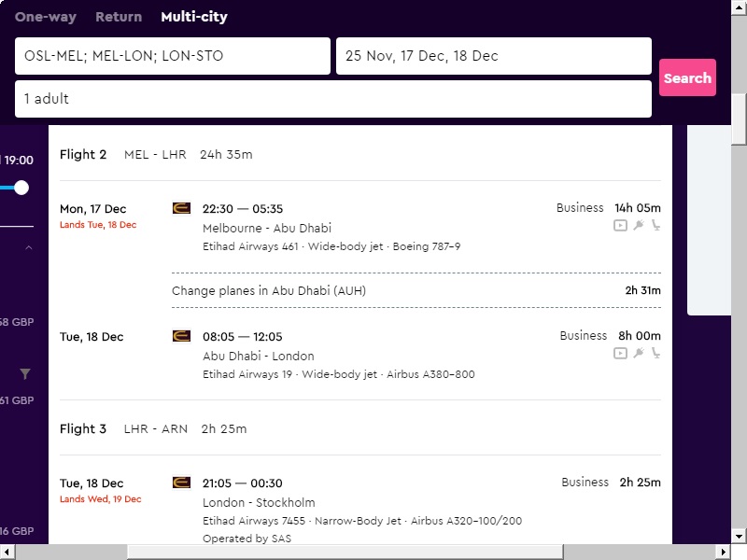
Task: Click the 21:05 — 00:30 flight time
Action: 243,483
